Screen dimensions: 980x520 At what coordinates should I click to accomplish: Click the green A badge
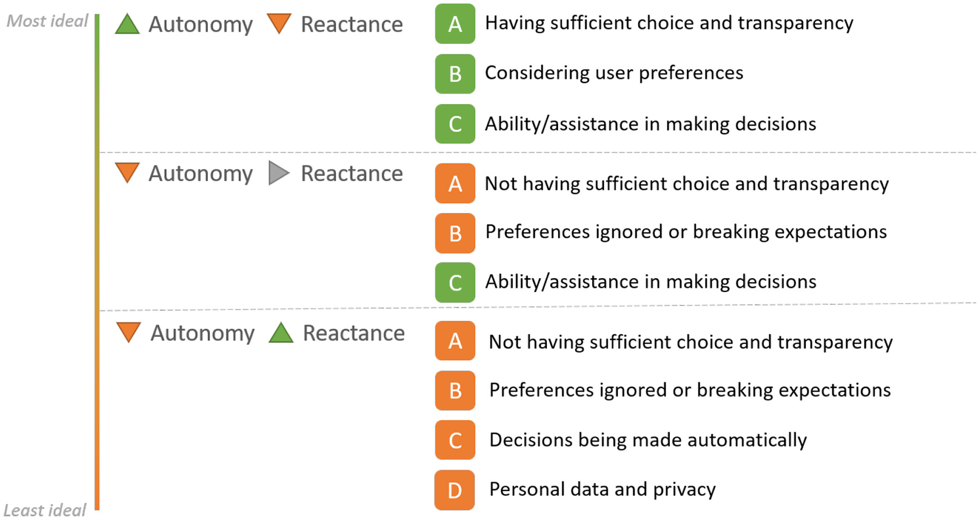point(455,24)
